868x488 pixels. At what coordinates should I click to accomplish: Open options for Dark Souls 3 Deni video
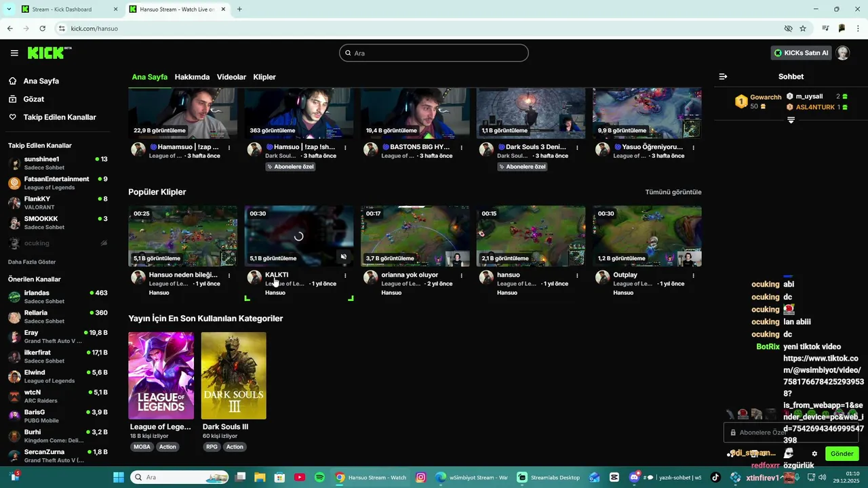tap(577, 147)
